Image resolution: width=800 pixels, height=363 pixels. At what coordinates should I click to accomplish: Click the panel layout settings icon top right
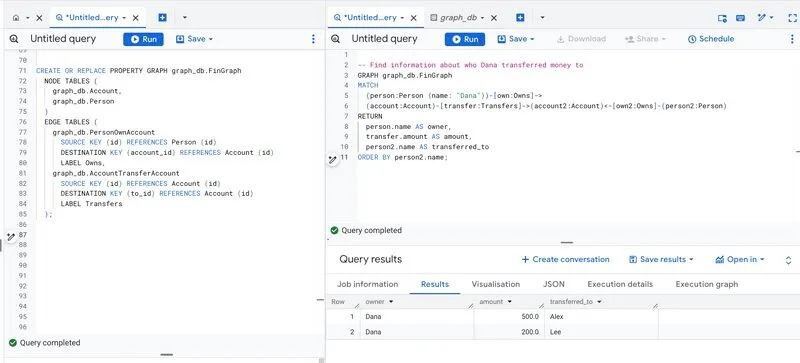click(x=722, y=18)
